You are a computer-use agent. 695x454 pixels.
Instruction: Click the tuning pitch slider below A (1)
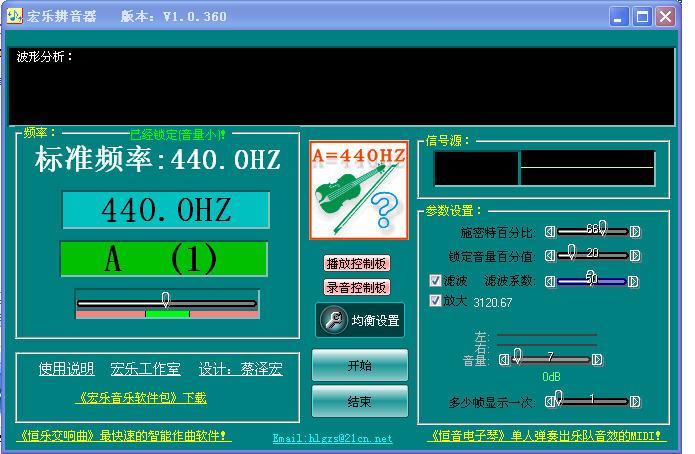166,302
